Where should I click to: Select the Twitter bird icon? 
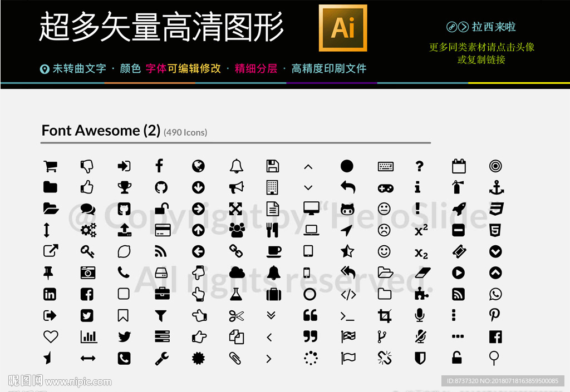124,337
